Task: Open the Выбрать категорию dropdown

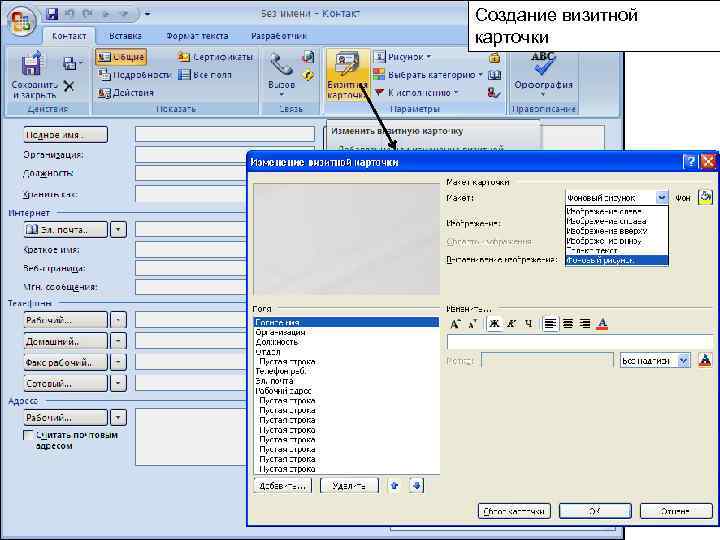Action: pyautogui.click(x=428, y=75)
